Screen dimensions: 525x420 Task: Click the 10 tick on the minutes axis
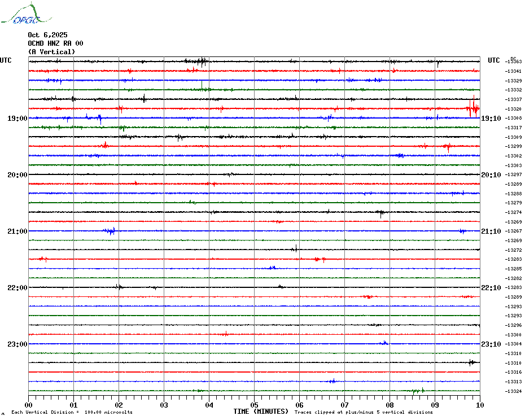(x=480, y=405)
